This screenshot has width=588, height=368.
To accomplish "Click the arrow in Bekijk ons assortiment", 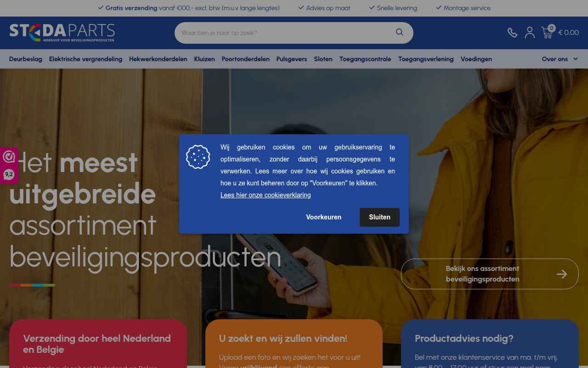I will tap(561, 274).
